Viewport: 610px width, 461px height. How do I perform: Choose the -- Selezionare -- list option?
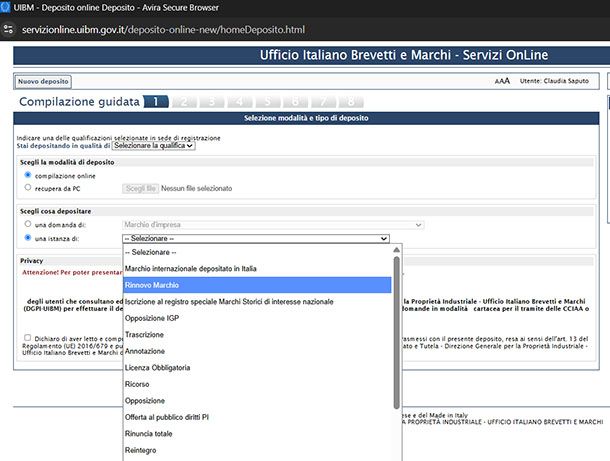pos(257,252)
